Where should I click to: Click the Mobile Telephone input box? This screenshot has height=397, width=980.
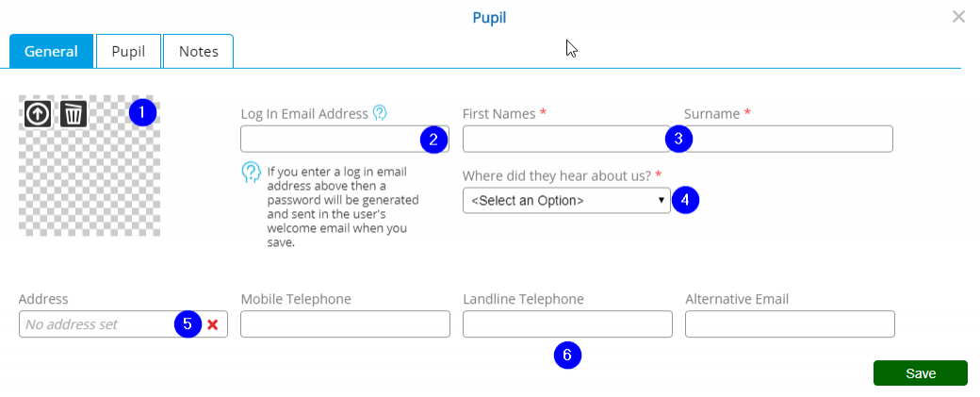coord(345,323)
